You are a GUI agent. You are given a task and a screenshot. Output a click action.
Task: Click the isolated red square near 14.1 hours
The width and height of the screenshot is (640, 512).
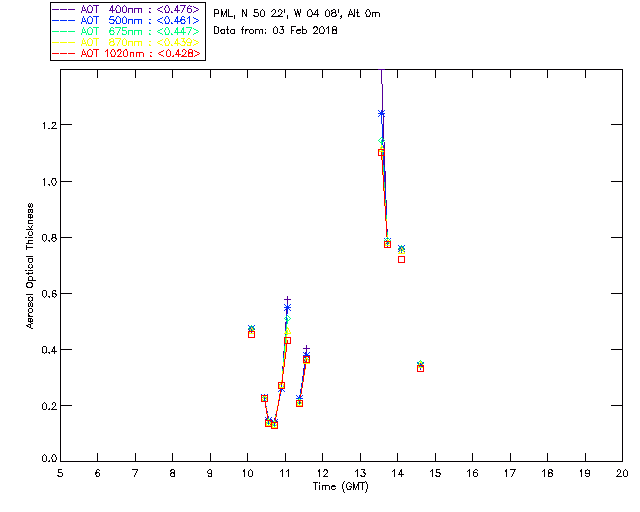(x=401, y=259)
